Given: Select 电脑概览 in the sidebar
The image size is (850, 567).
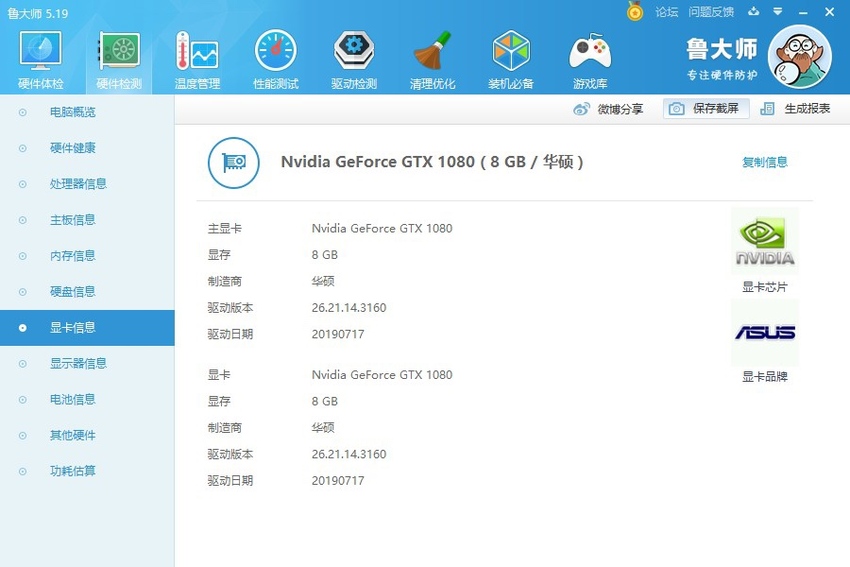Looking at the screenshot, I should (x=87, y=112).
